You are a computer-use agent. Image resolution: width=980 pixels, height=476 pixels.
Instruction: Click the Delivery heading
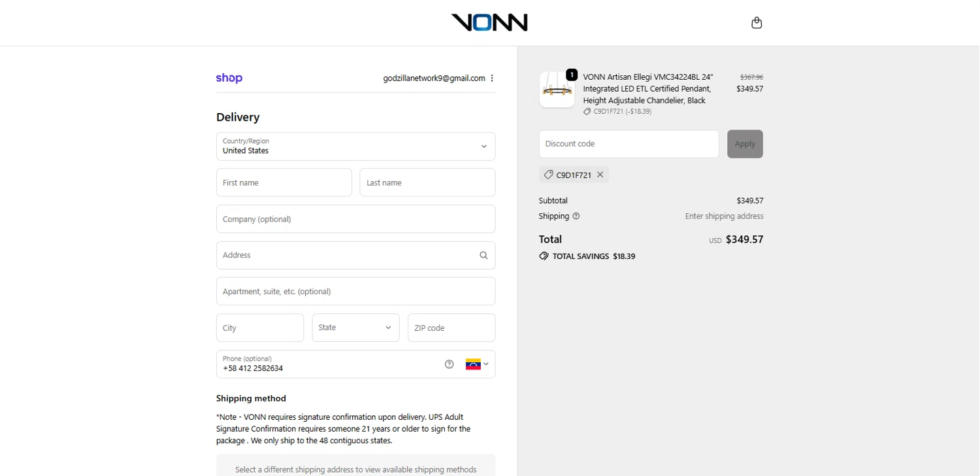[238, 117]
